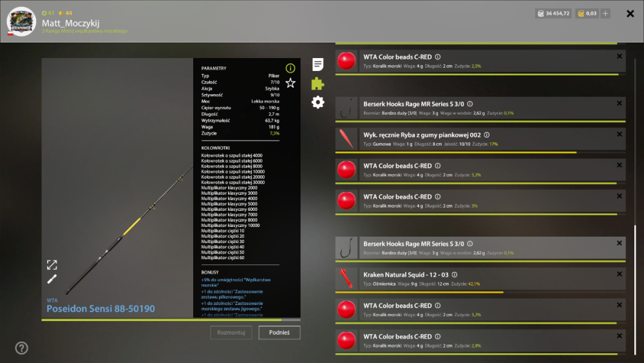Remove the Kraken Natural Squid item
Screen dimensions: 644x363
click(x=620, y=274)
